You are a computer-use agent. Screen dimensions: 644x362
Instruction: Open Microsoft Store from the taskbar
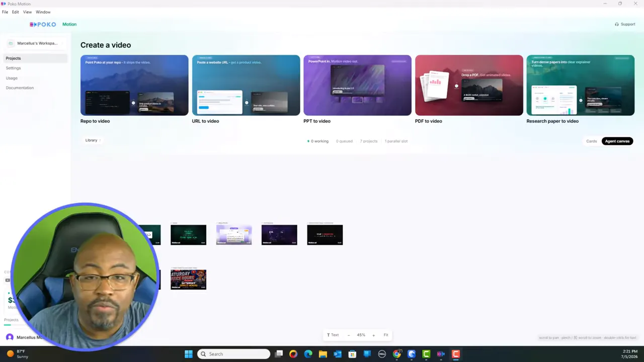pyautogui.click(x=352, y=354)
